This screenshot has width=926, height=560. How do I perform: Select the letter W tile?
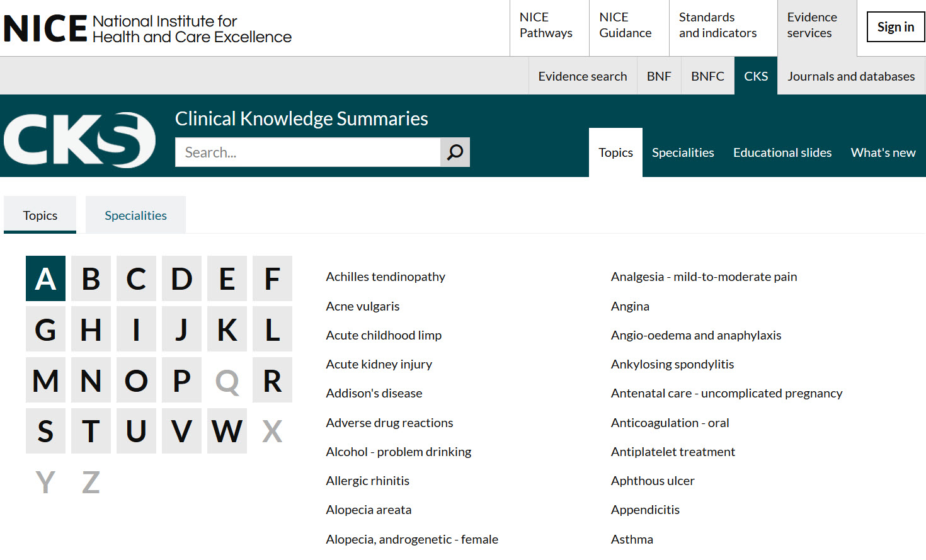point(227,431)
